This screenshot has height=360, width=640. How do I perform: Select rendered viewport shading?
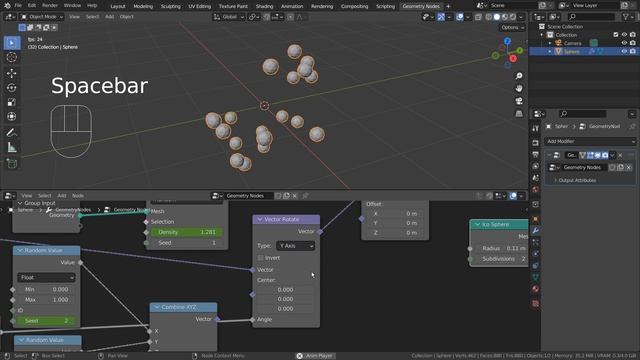coord(513,17)
